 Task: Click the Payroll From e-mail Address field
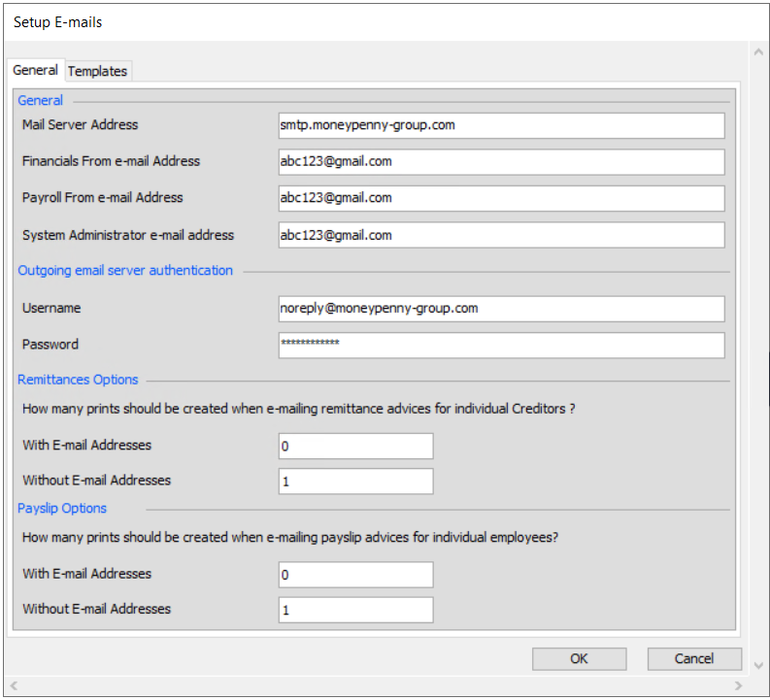pos(501,198)
